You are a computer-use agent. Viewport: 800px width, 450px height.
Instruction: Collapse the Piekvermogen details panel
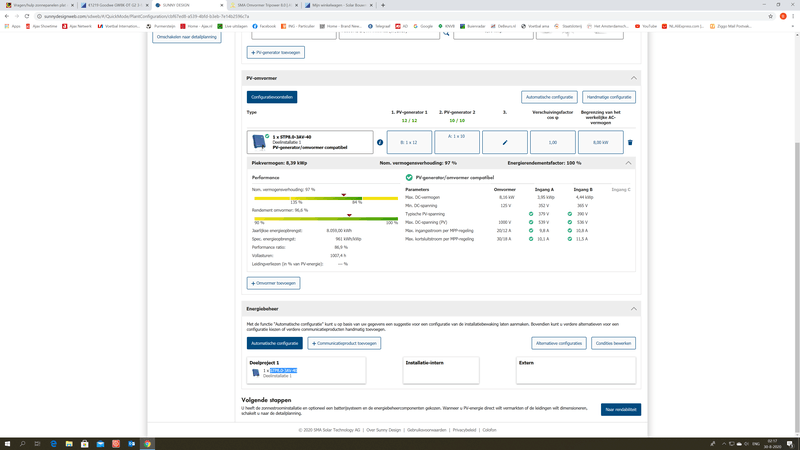pyautogui.click(x=629, y=163)
